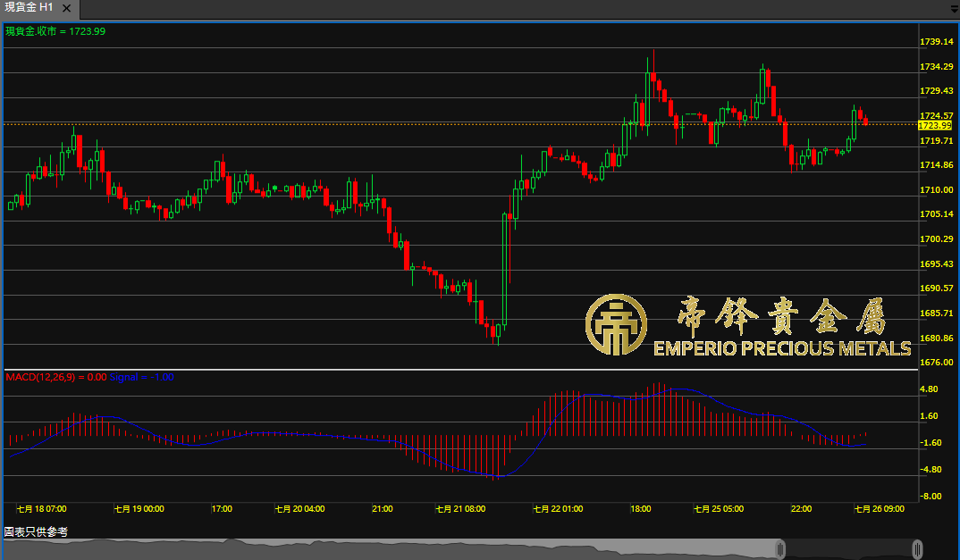Image resolution: width=960 pixels, height=560 pixels.
Task: Click the blue Signal legend label
Action: click(x=142, y=377)
